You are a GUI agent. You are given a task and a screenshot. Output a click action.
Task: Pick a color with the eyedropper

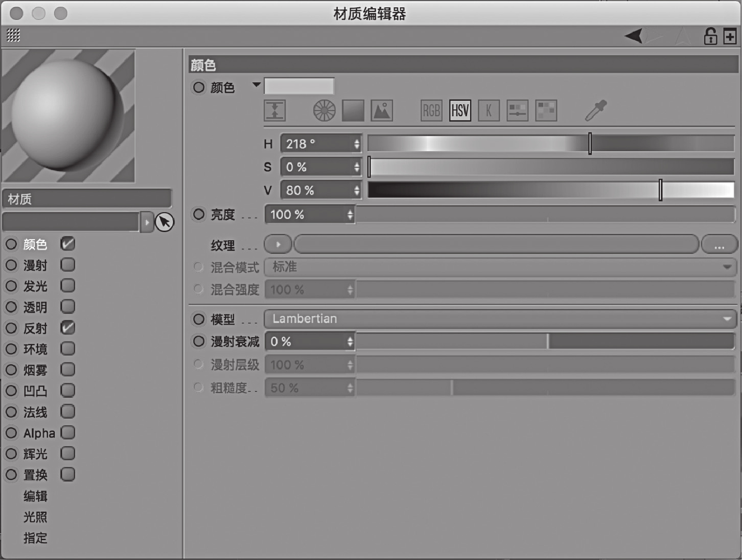596,110
